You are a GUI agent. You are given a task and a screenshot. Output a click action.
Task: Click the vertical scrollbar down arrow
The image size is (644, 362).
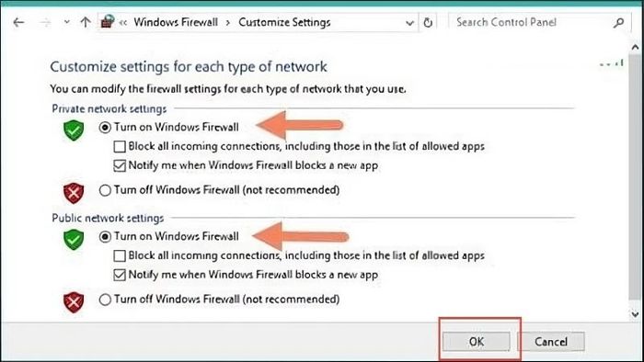click(636, 314)
